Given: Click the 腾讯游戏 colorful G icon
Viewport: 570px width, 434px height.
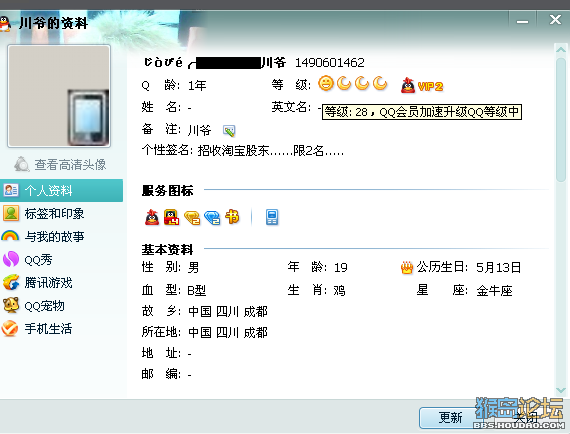Looking at the screenshot, I should [x=11, y=282].
